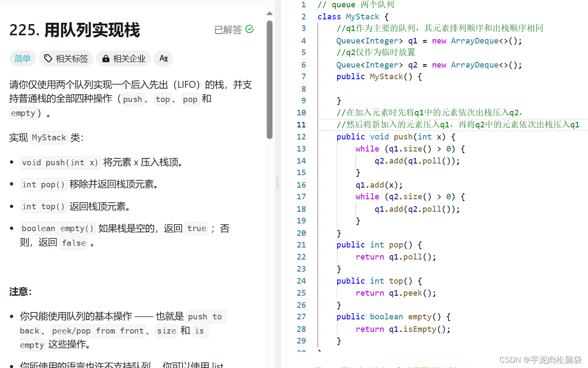Click the public void push(int x) line

coord(396,137)
